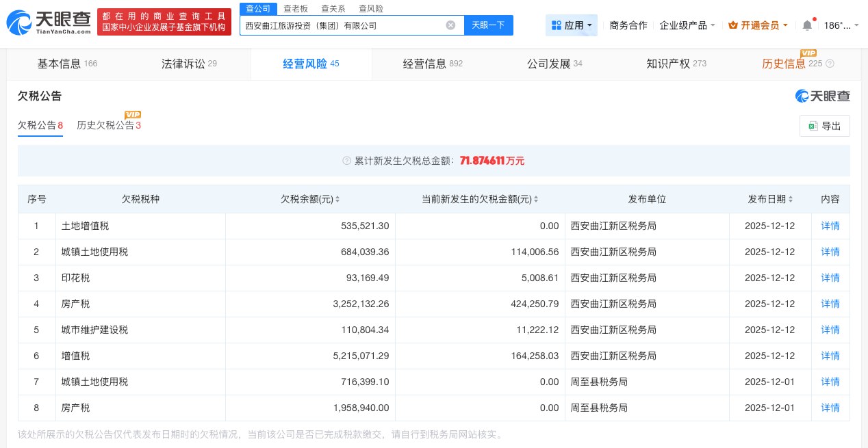Open the 历史欠税公告 tab
The width and height of the screenshot is (868, 448).
tap(105, 125)
